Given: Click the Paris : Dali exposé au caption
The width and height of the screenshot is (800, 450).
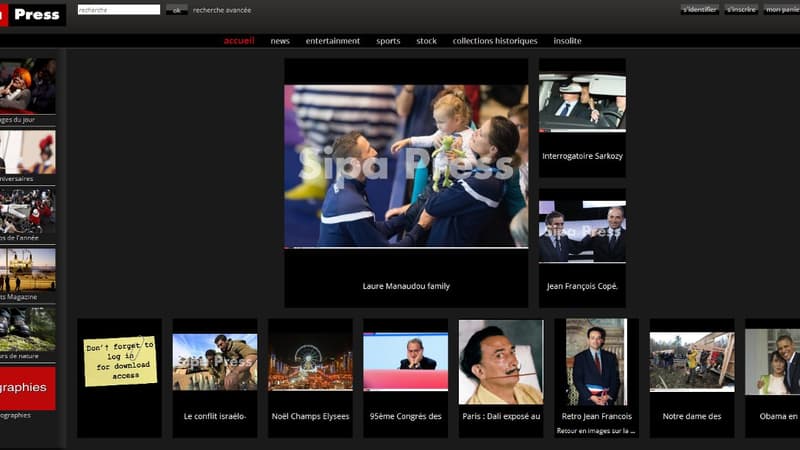Looking at the screenshot, I should [501, 416].
